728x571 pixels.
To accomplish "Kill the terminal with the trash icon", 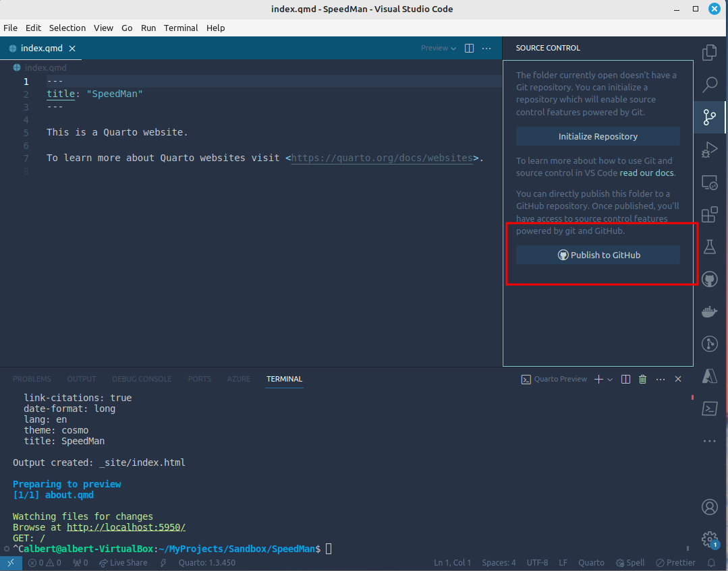I will coord(642,380).
